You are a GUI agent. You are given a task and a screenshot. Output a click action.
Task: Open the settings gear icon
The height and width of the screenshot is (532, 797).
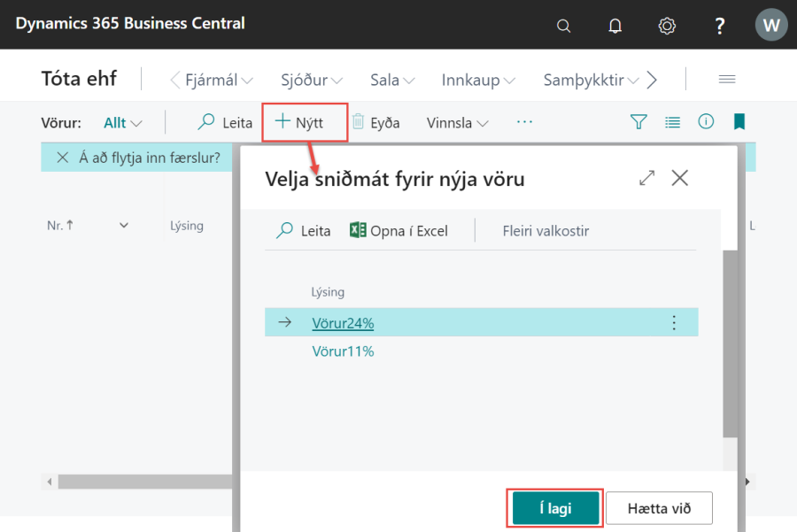tap(667, 26)
